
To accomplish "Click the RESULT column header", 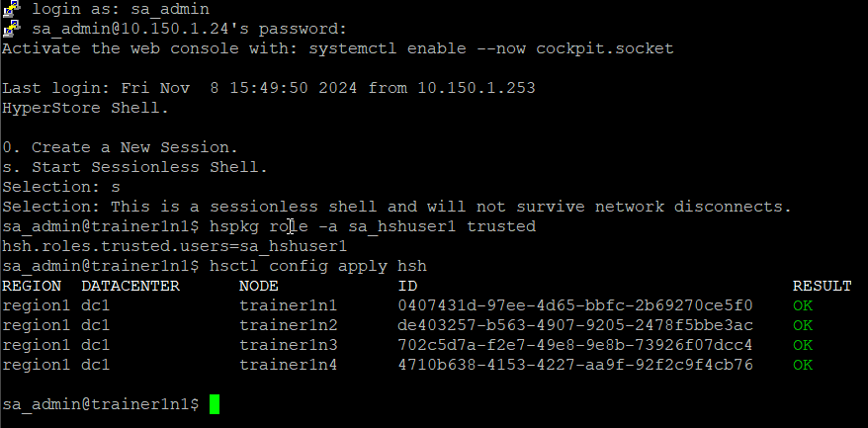I will click(822, 286).
